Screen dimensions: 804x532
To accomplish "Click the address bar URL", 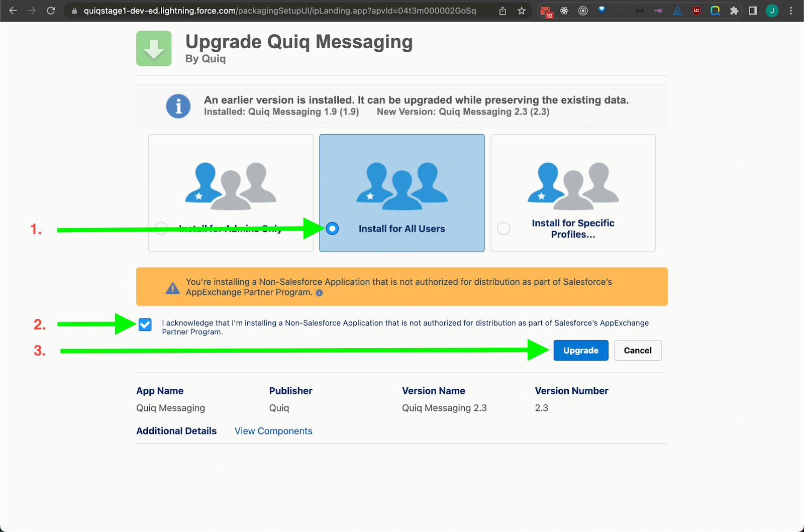I will (x=280, y=11).
